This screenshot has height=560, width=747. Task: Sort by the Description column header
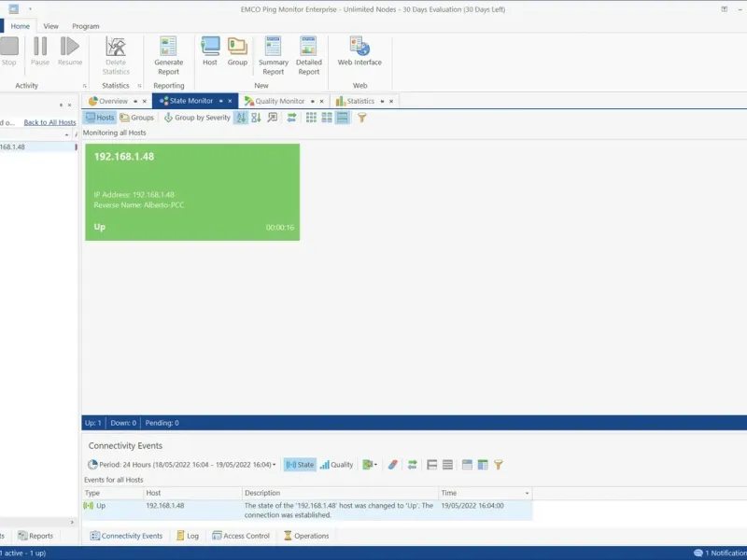[340, 494]
